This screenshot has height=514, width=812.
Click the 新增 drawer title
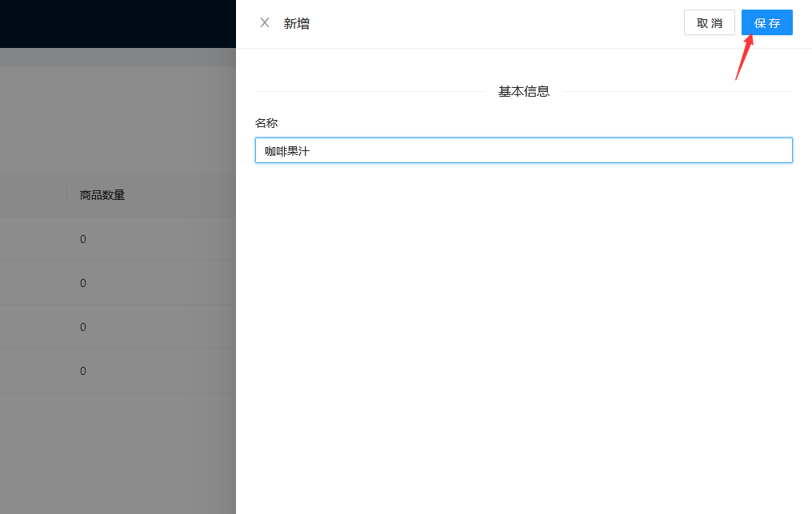(x=296, y=23)
